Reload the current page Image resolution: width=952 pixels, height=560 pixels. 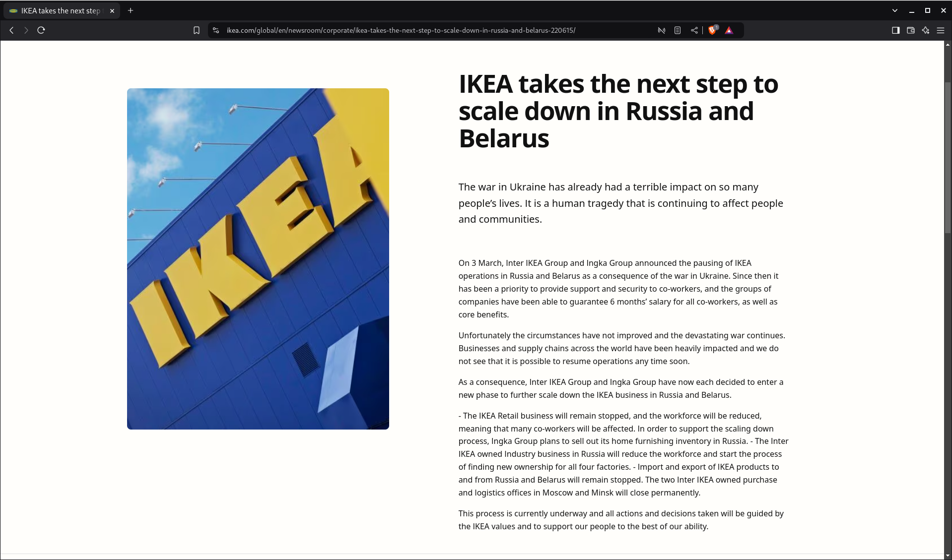point(41,30)
